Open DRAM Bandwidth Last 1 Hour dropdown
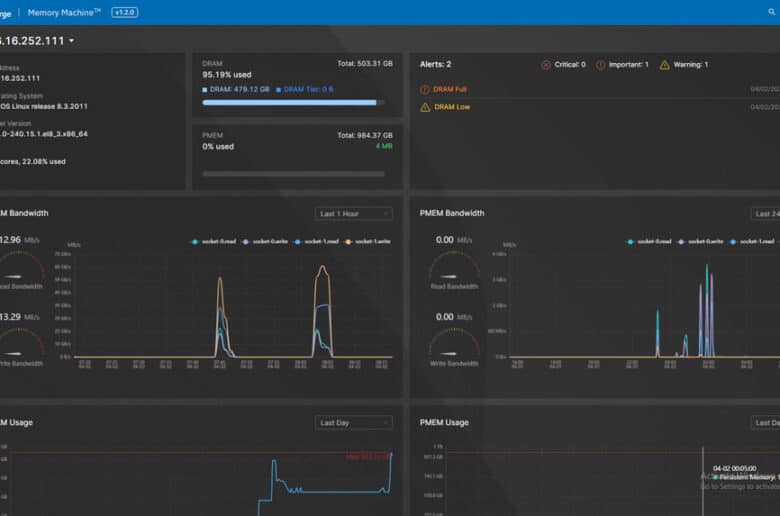 tap(354, 213)
